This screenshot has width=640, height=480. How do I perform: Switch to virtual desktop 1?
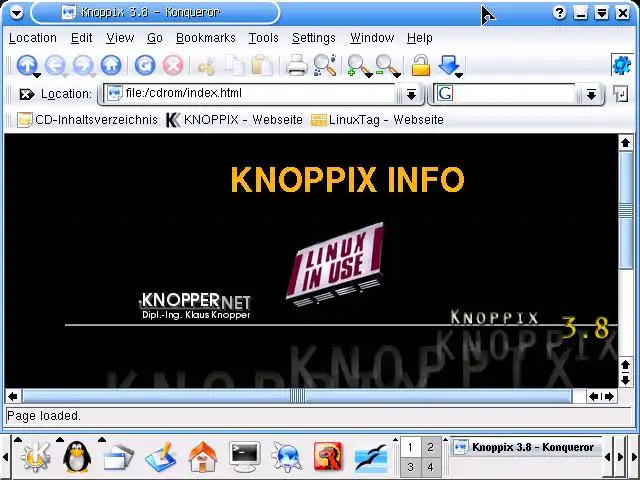tap(411, 447)
